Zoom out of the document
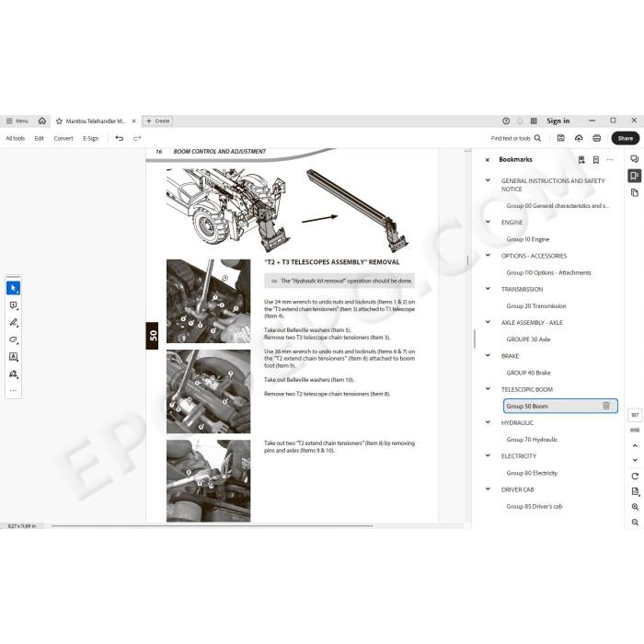The height and width of the screenshot is (644, 644). coord(635,522)
